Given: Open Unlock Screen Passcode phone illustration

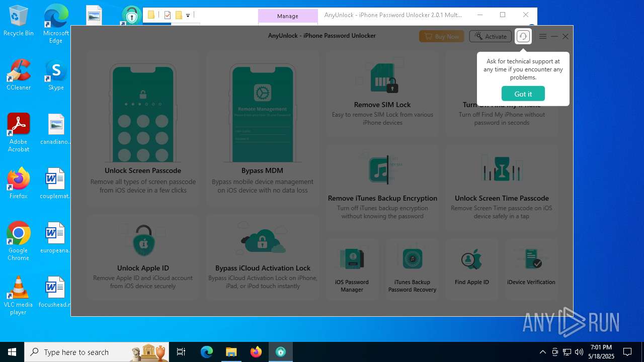Looking at the screenshot, I should pyautogui.click(x=143, y=113).
